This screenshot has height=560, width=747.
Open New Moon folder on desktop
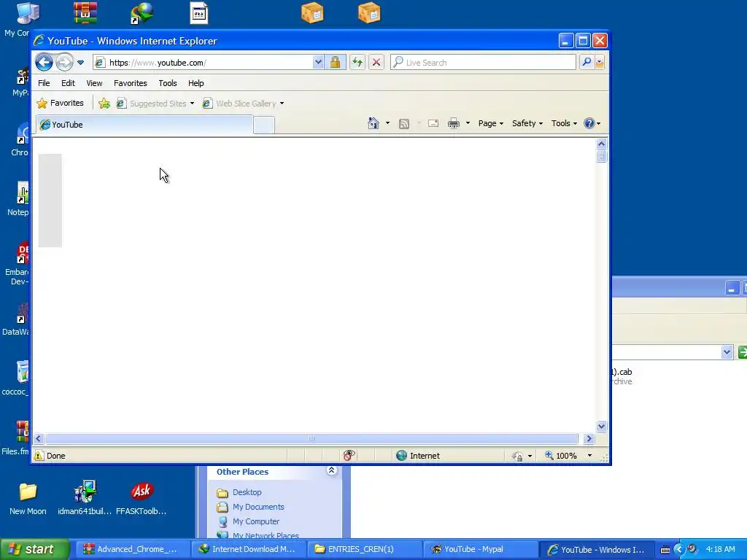28,499
